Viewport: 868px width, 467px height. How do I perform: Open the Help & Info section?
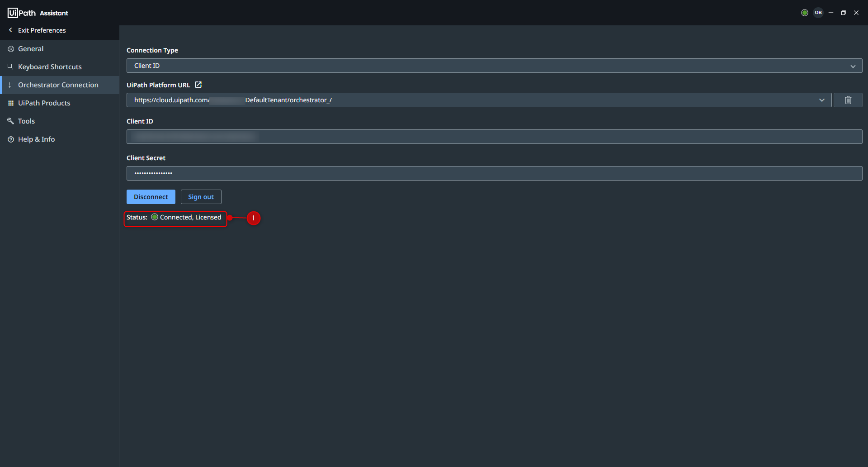60,139
